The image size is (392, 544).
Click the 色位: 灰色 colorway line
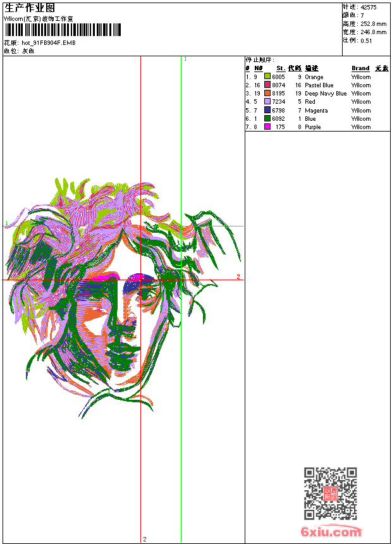pos(19,51)
